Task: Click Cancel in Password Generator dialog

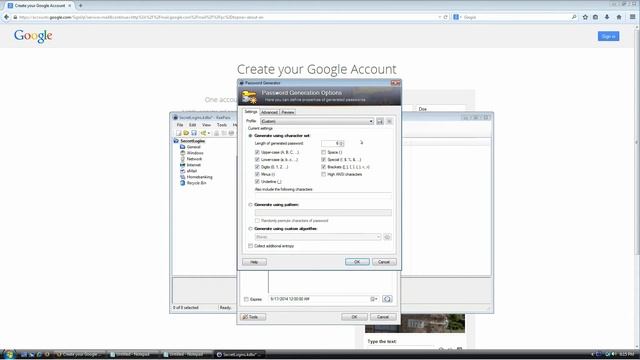Action: (384, 262)
